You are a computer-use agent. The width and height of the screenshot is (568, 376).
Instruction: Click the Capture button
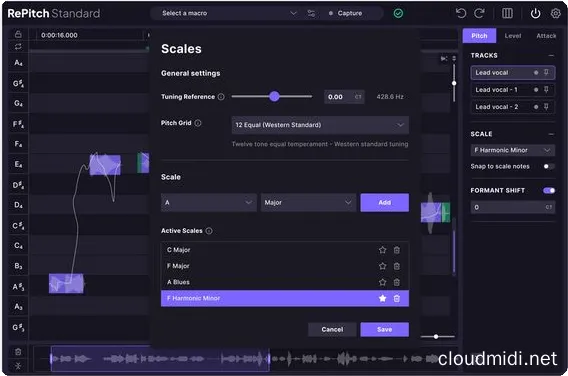346,13
